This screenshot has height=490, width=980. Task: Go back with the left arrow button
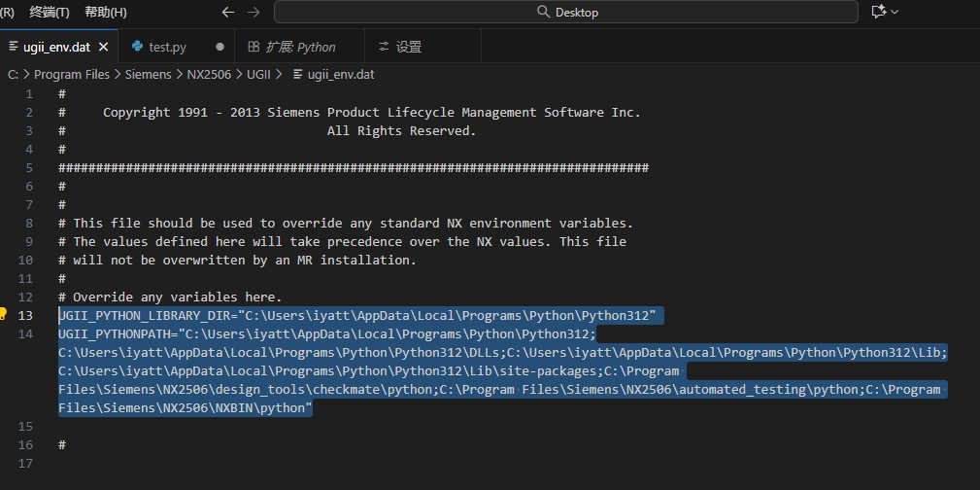coord(228,12)
